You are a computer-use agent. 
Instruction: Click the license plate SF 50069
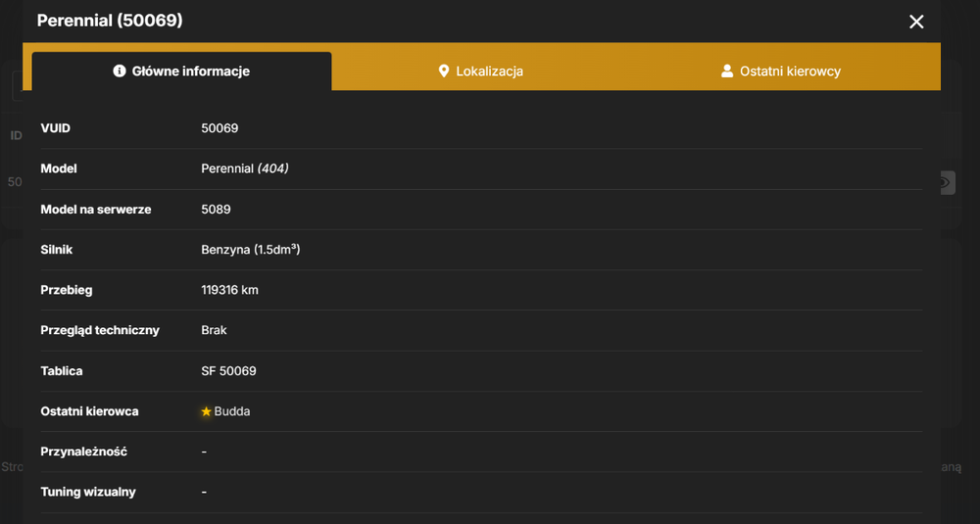tap(228, 371)
